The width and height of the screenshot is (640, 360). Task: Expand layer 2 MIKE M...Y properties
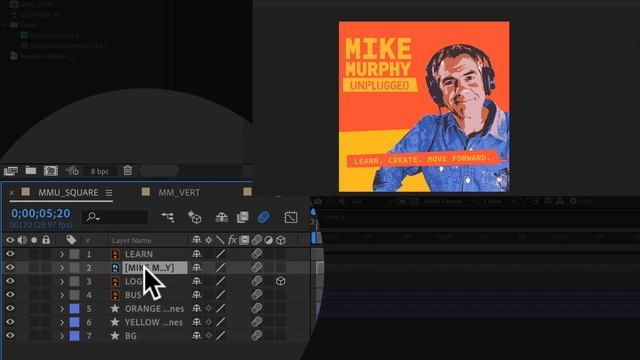(62, 268)
